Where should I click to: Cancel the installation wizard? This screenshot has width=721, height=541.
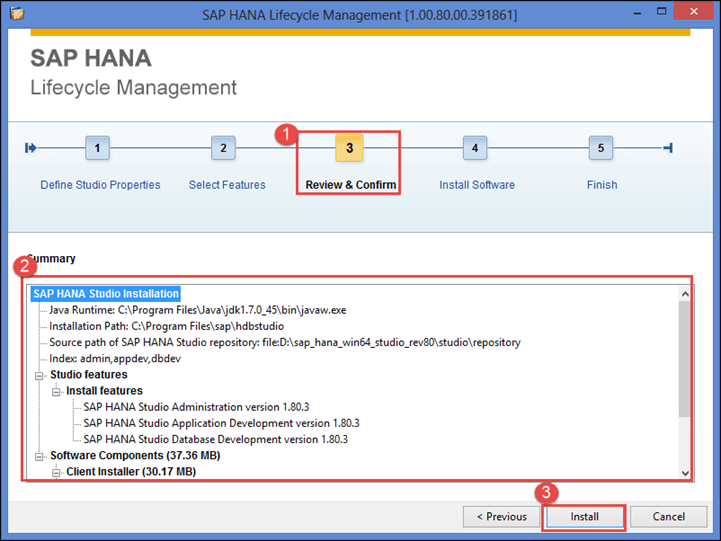click(668, 517)
